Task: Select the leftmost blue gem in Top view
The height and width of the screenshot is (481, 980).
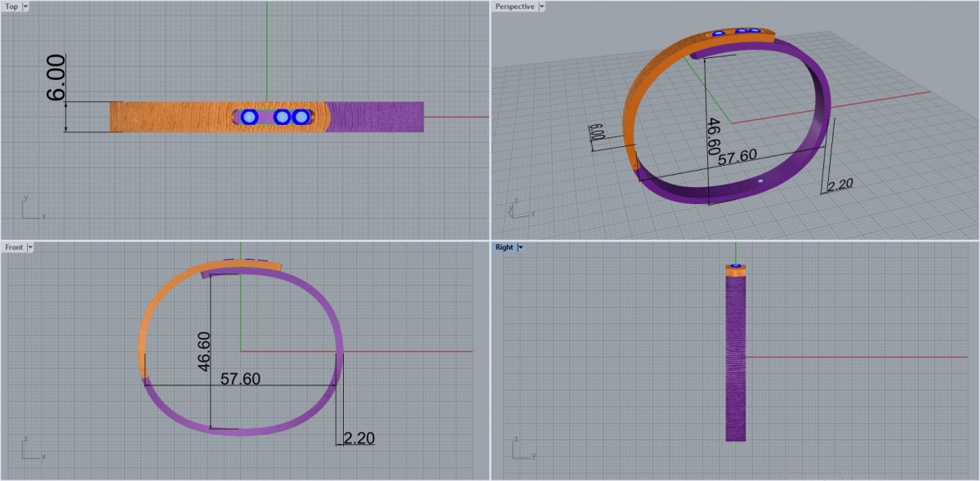Action: (x=250, y=117)
